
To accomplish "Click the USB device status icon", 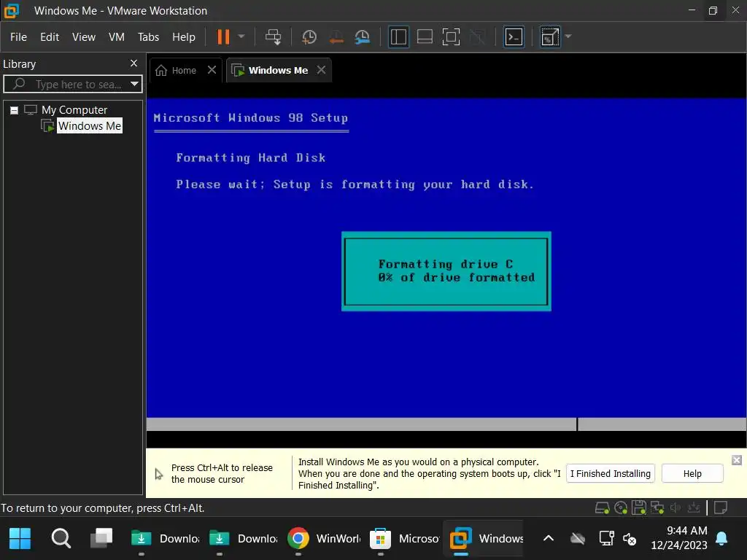I will point(694,508).
